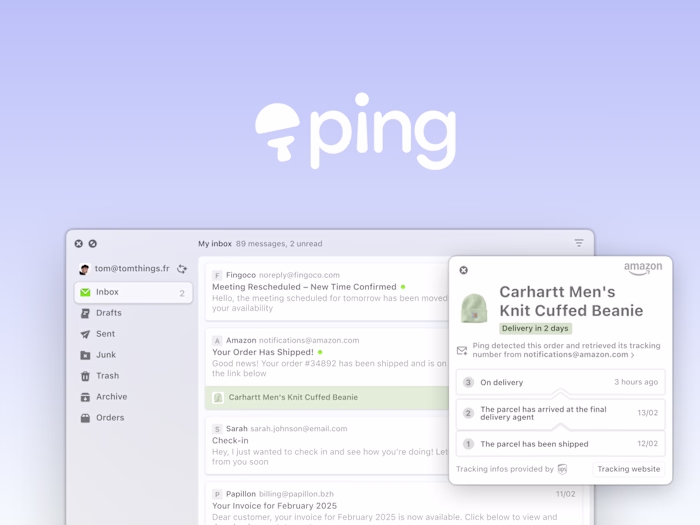700x525 pixels.
Task: Click the Amazon logo in tracking popup
Action: tap(643, 268)
